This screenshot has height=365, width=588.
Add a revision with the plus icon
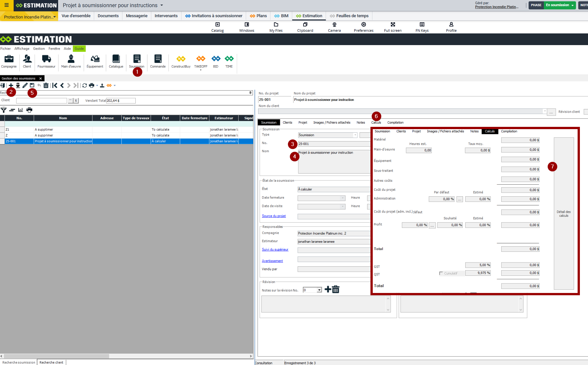[x=328, y=289]
